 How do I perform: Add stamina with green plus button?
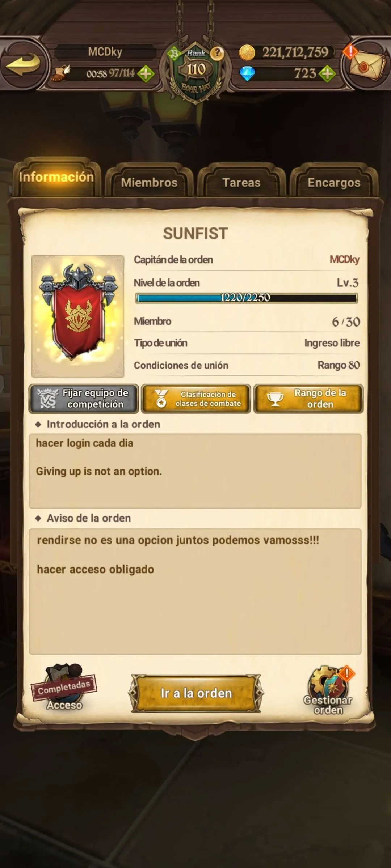point(146,74)
